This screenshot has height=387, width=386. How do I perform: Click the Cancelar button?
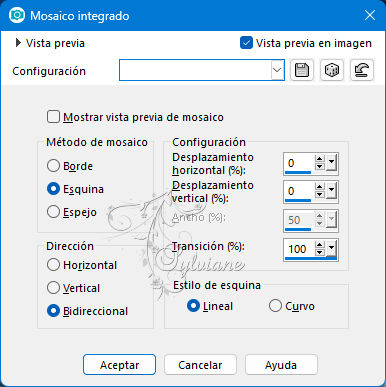pos(200,365)
